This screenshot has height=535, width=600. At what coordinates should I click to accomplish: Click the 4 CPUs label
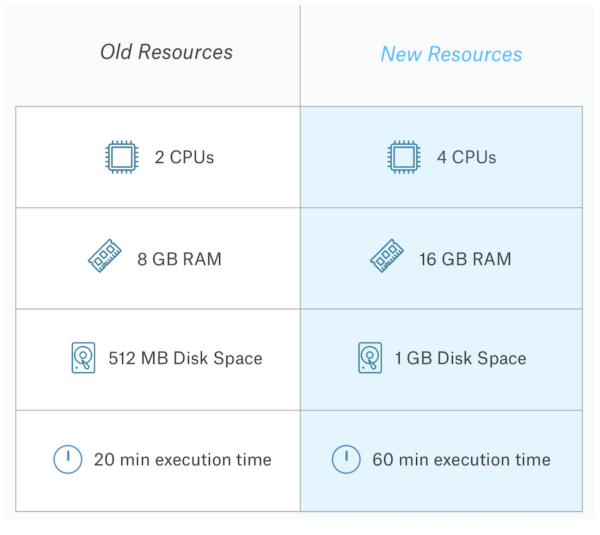click(466, 157)
